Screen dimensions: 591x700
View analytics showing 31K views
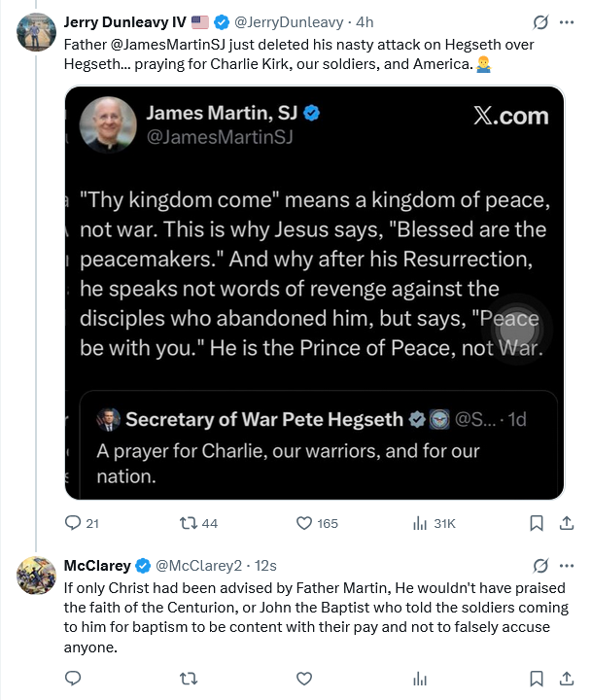click(434, 523)
